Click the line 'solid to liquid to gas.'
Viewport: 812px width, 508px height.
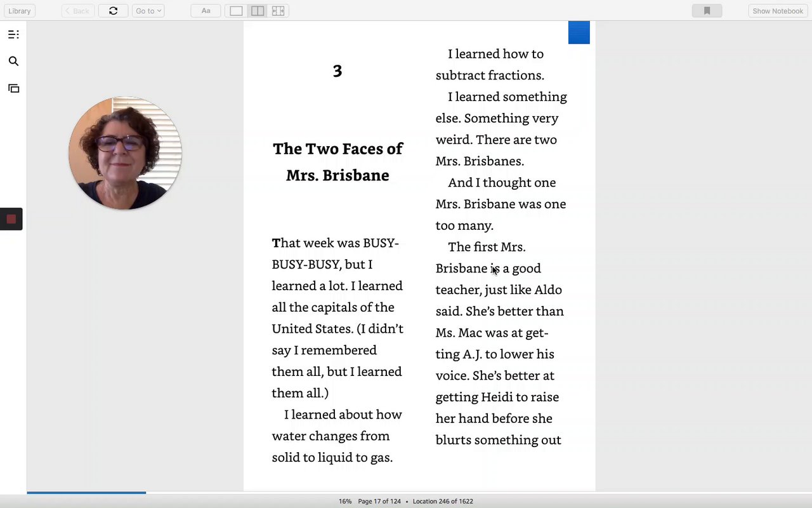pyautogui.click(x=332, y=458)
